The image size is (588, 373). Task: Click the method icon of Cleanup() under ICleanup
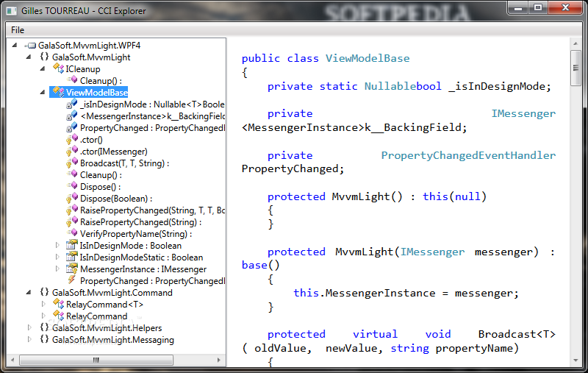tap(72, 80)
